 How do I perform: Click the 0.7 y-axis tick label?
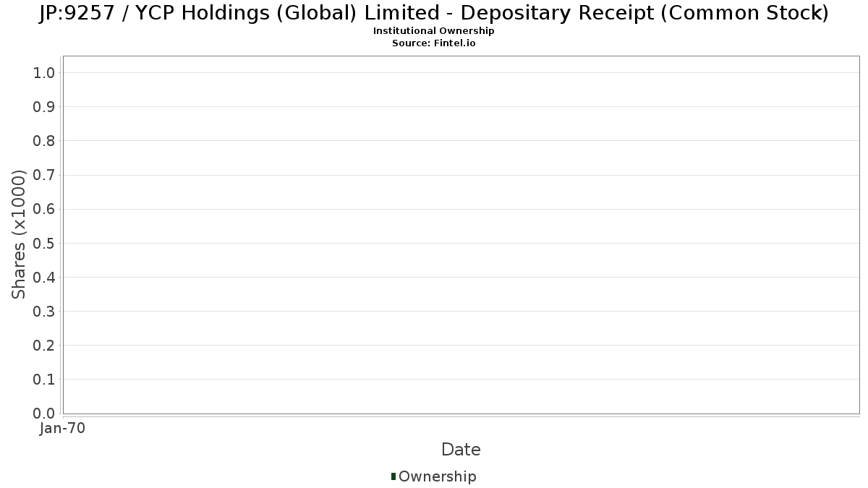[44, 175]
